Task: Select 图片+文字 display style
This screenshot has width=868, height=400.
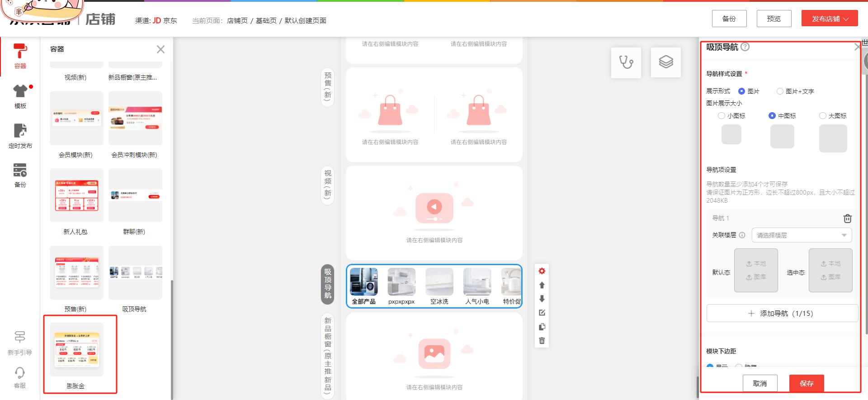Action: click(x=780, y=91)
